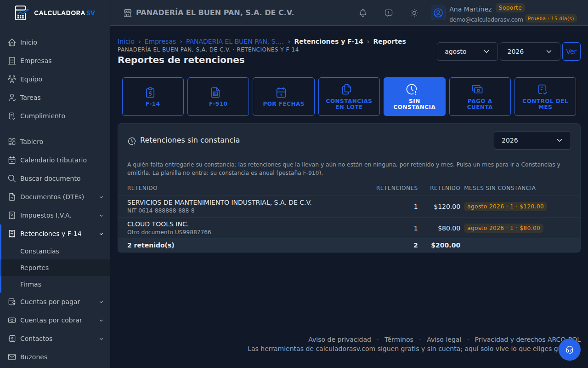Open the feedback message icon
This screenshot has width=588, height=368.
(389, 13)
